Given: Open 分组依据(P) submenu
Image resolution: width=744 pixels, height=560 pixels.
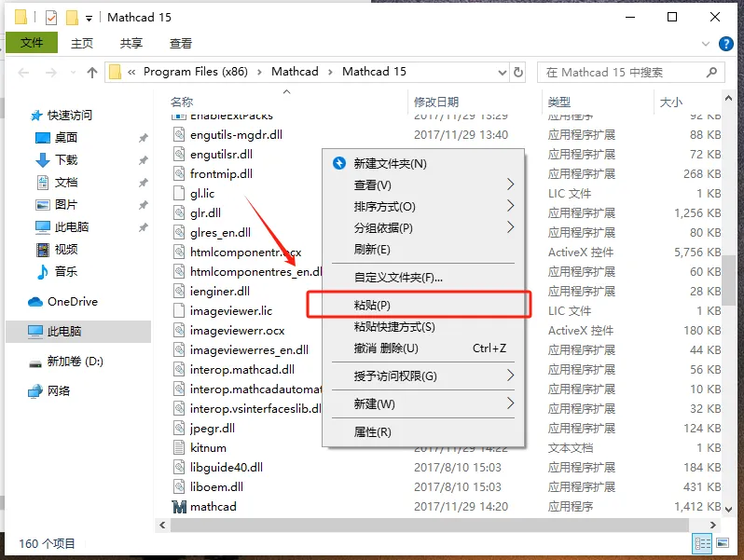Looking at the screenshot, I should pos(423,228).
